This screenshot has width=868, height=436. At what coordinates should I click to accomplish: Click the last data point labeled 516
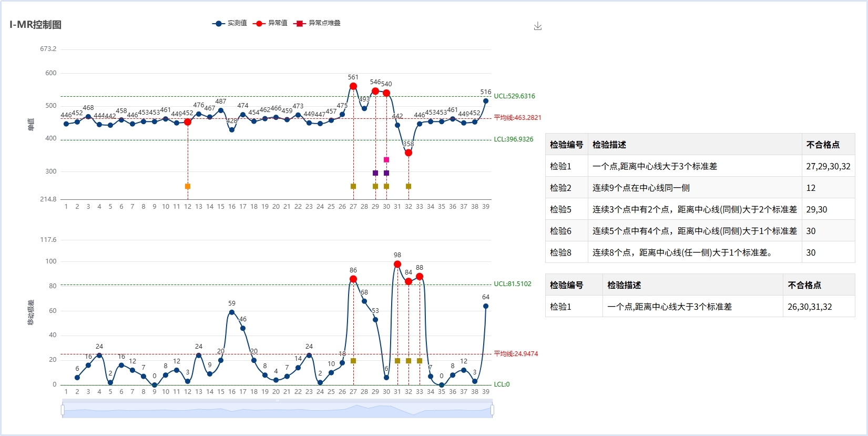pyautogui.click(x=486, y=101)
